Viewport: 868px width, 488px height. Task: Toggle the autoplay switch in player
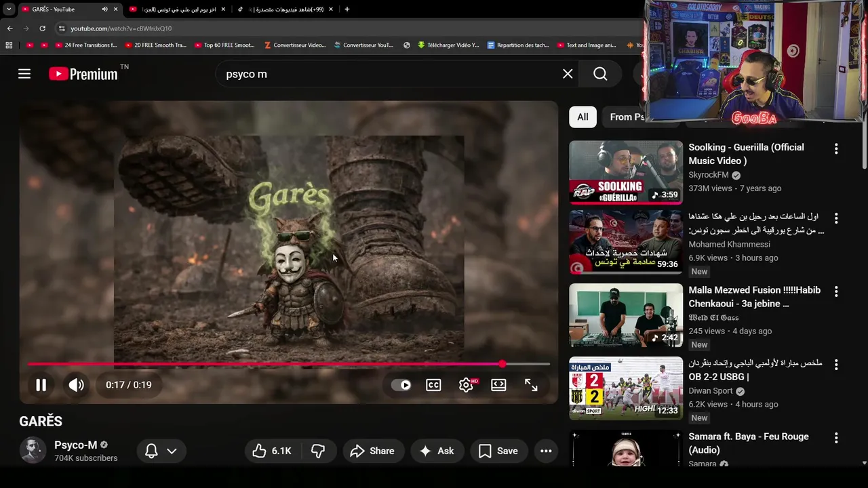pos(401,385)
